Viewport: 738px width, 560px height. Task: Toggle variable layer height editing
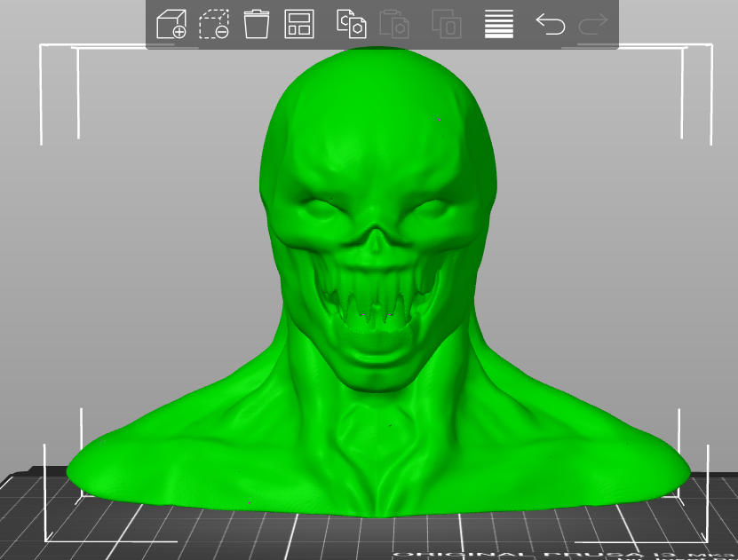coord(499,24)
